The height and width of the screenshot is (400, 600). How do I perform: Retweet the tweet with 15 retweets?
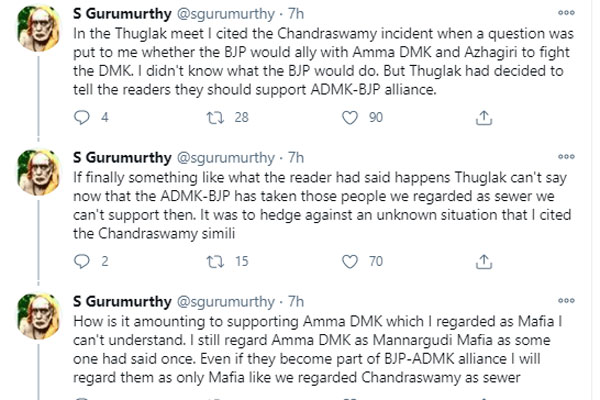point(215,261)
